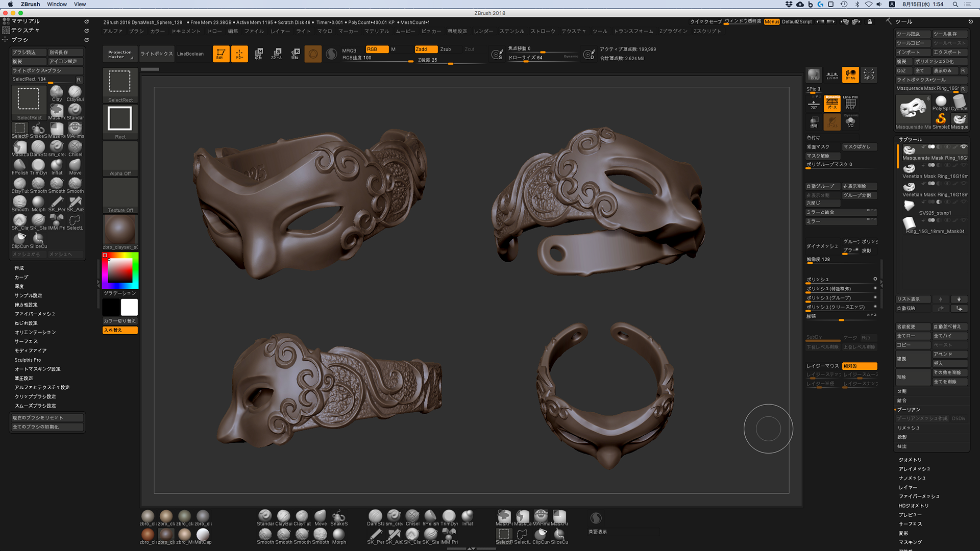
Task: Toggle the PolyF line fill button
Action: (850, 104)
